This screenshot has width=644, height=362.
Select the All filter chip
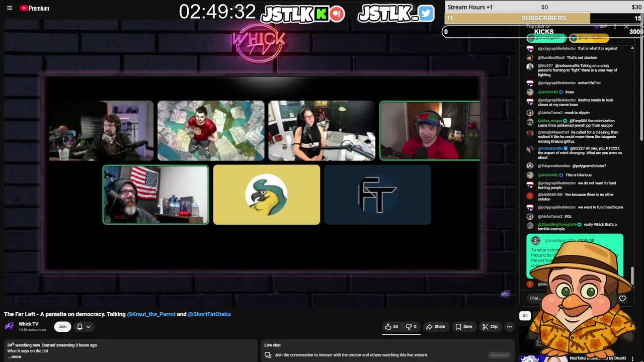pos(525,315)
